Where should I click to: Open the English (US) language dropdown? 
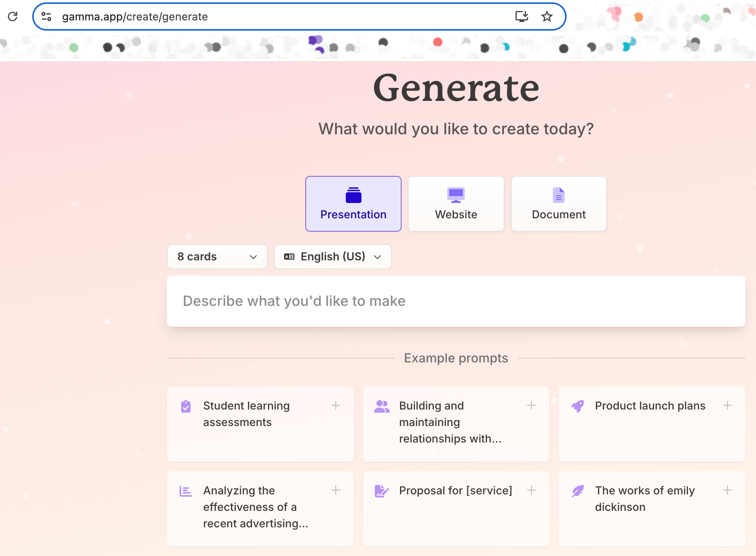pyautogui.click(x=333, y=257)
